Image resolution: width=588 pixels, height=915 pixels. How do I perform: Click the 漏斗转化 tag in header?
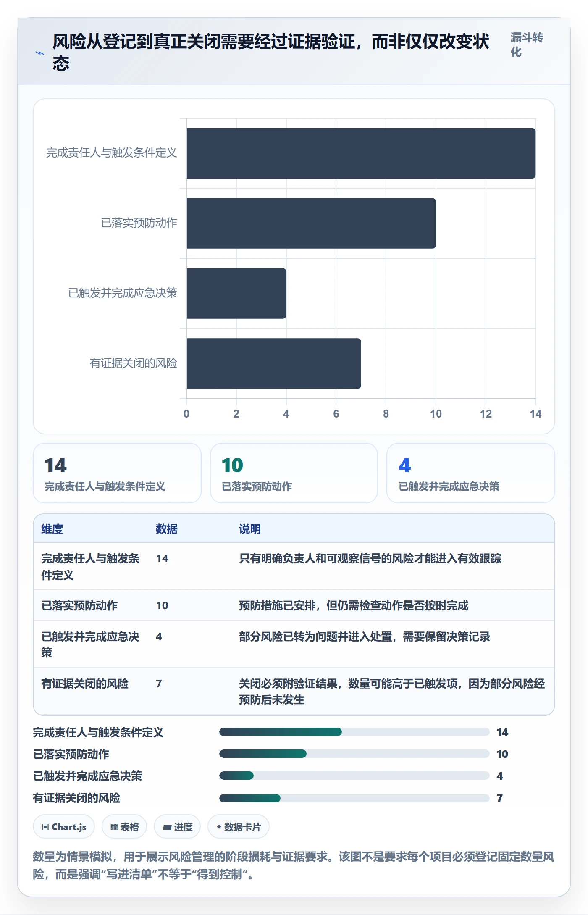tap(527, 45)
